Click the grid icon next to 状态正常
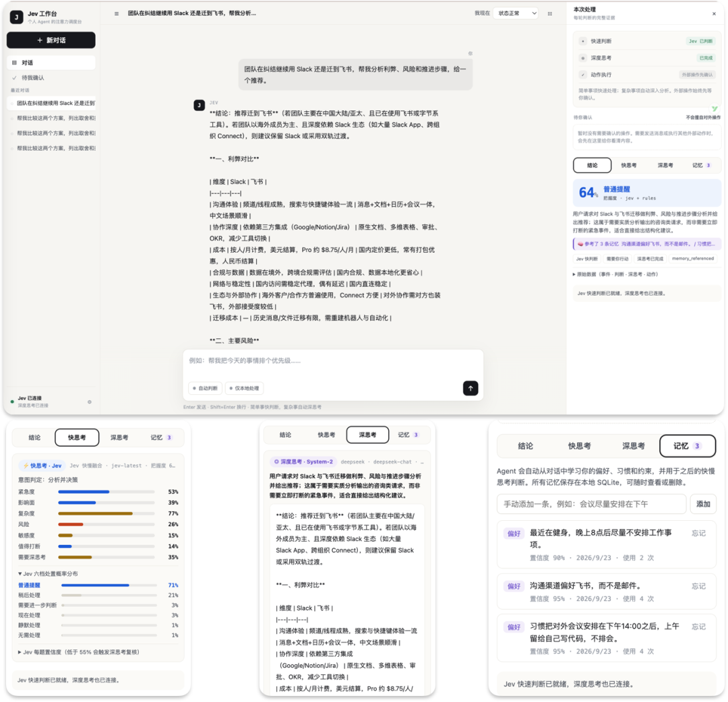Viewport: 728px width, 702px height. click(x=550, y=13)
